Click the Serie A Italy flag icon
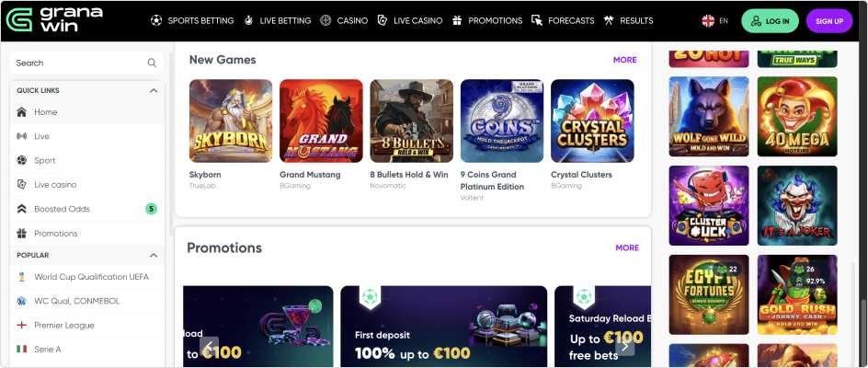The image size is (868, 368). click(x=22, y=350)
